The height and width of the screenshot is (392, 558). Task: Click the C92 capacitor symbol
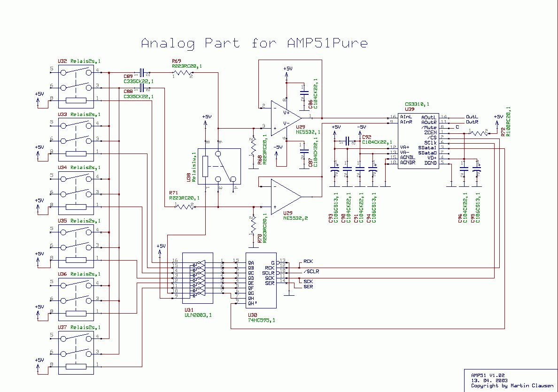[x=348, y=141]
